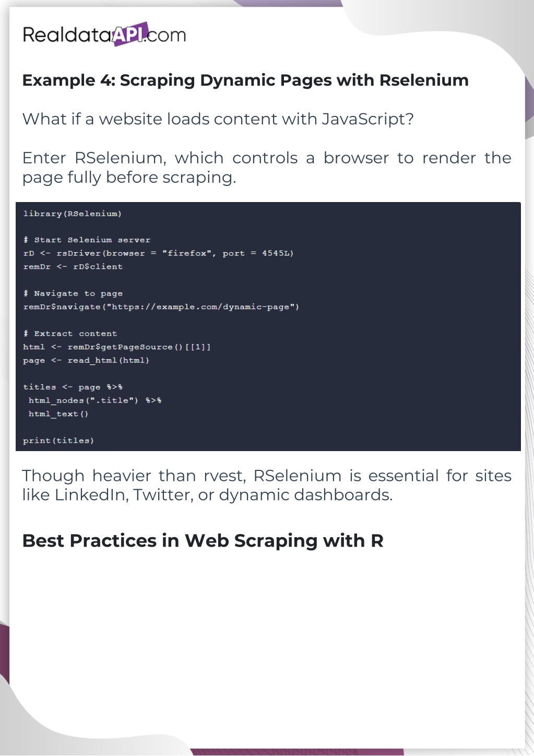Click the 'Enter RSelenium' paragraph

pos(266,168)
